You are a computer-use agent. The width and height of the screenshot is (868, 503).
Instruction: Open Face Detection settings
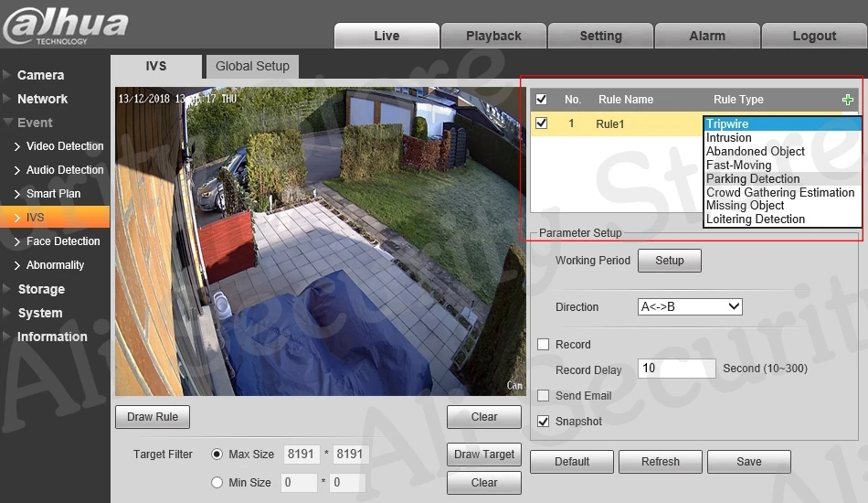(63, 241)
